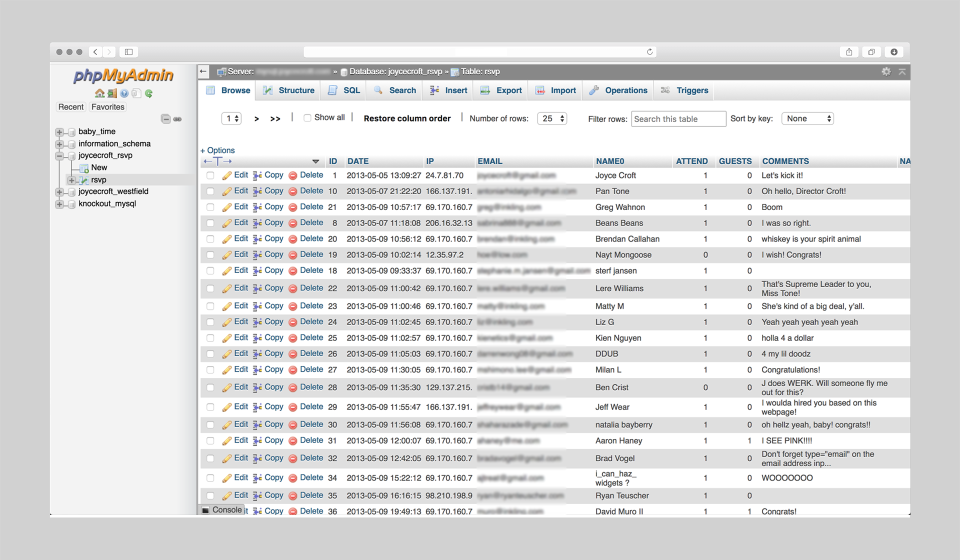The height and width of the screenshot is (560, 960).
Task: Click the pencil Edit icon for Joyce Croft
Action: click(x=226, y=175)
